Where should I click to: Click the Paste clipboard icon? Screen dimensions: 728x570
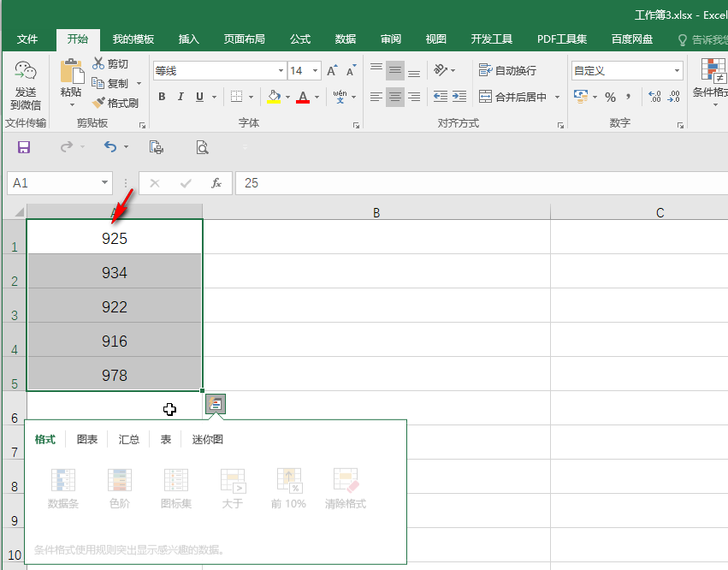[72, 71]
